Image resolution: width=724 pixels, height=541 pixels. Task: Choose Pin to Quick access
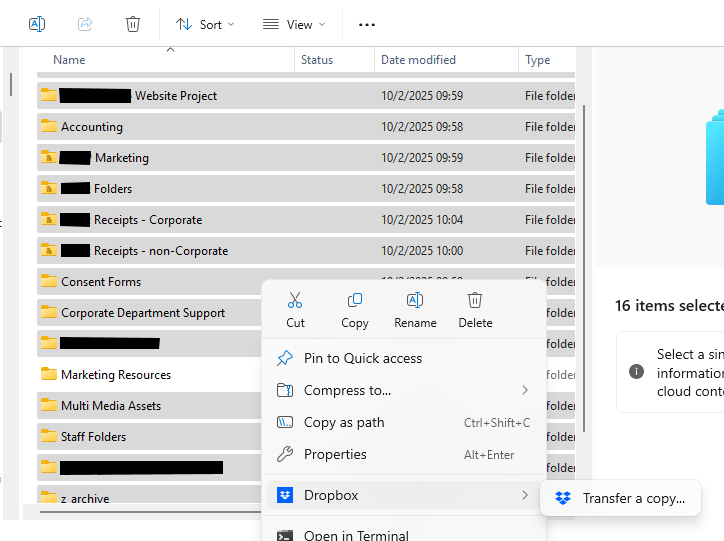363,358
